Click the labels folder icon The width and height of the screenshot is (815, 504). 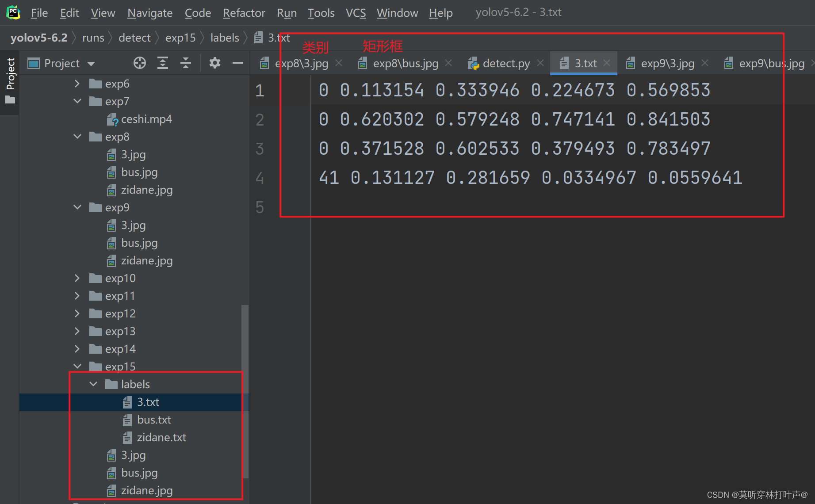(111, 385)
